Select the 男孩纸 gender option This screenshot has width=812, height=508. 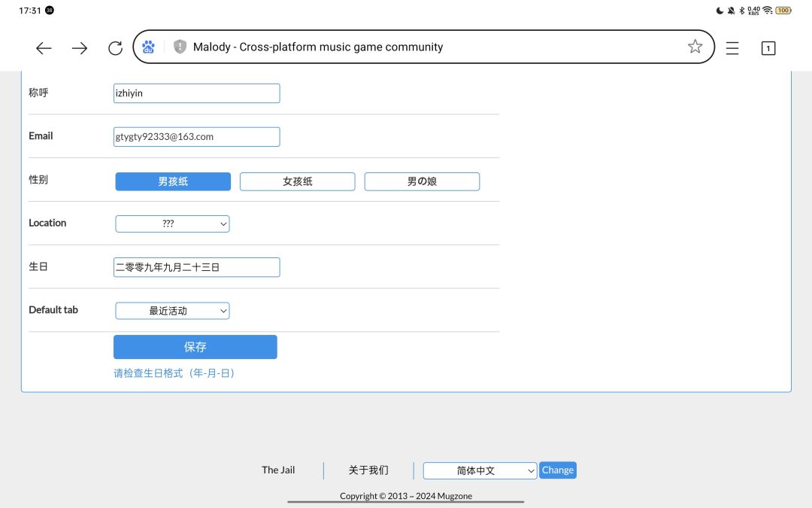click(x=173, y=181)
